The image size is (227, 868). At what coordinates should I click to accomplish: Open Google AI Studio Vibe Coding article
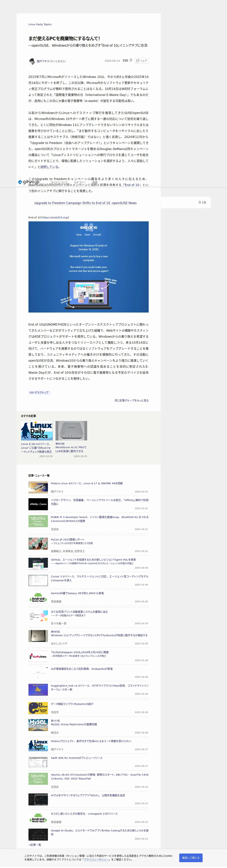point(100,832)
